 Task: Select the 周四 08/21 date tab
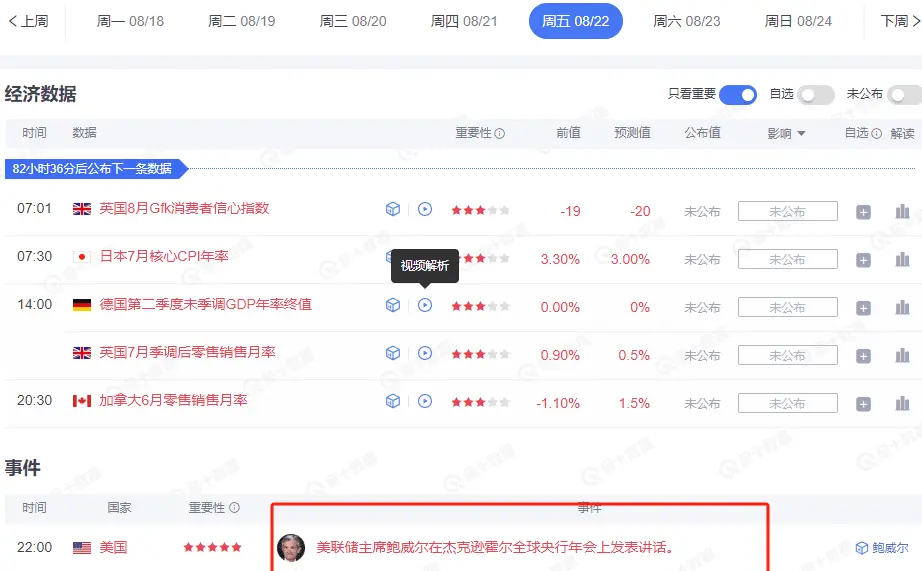[x=464, y=21]
